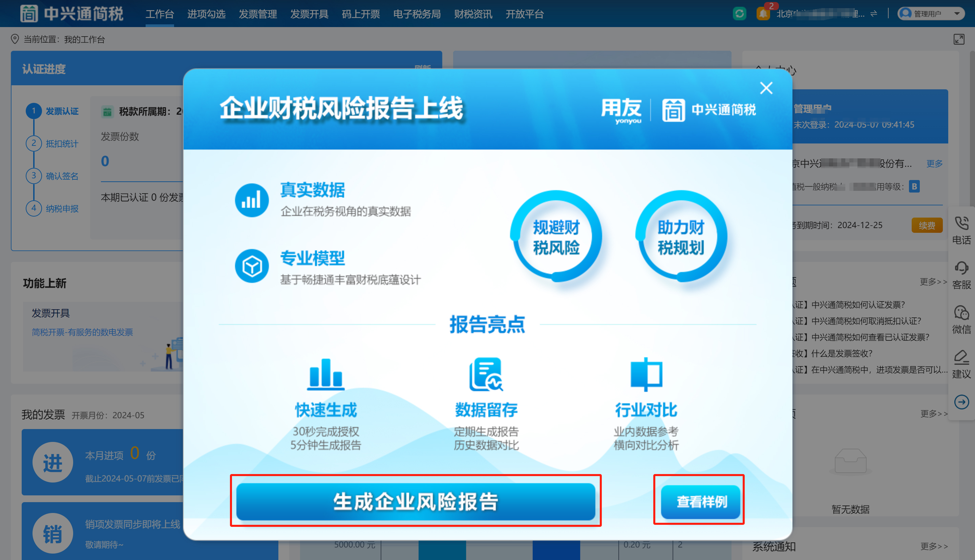Viewport: 975px width, 560px height.
Task: Click the 行业对比 compare icon
Action: [646, 374]
